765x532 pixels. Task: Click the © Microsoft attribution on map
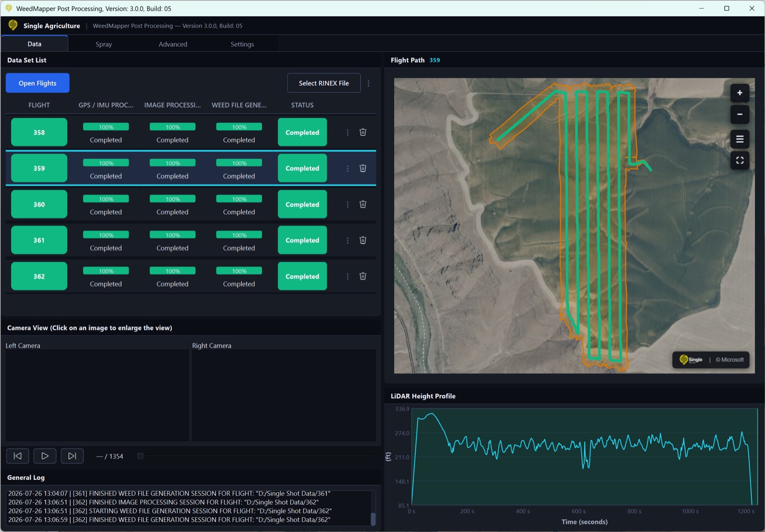click(730, 360)
